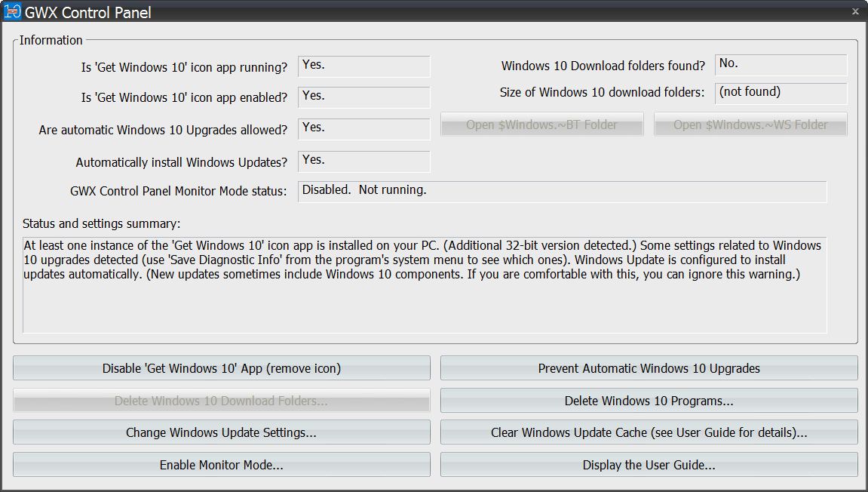Click Open $Windows.~WS Folder button
The width and height of the screenshot is (868, 492).
[750, 125]
